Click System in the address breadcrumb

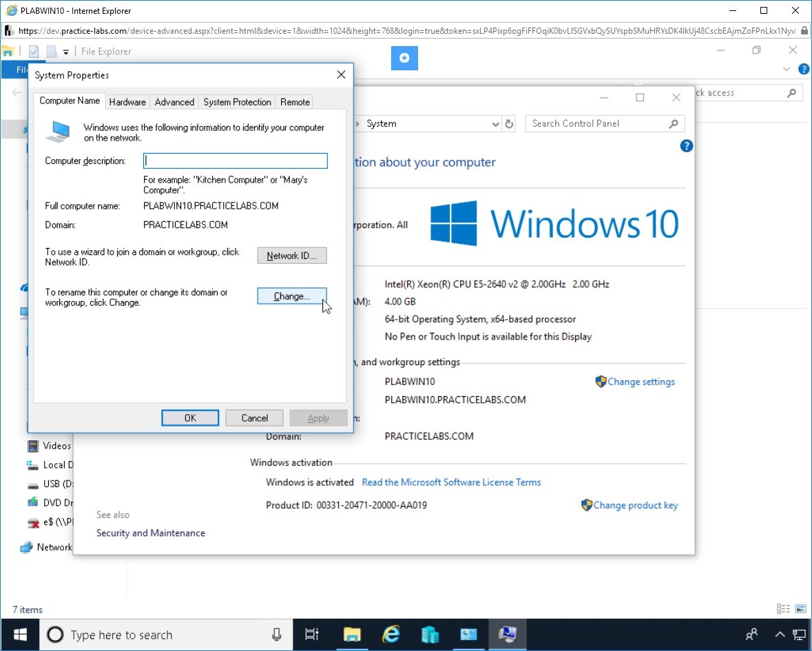click(381, 124)
